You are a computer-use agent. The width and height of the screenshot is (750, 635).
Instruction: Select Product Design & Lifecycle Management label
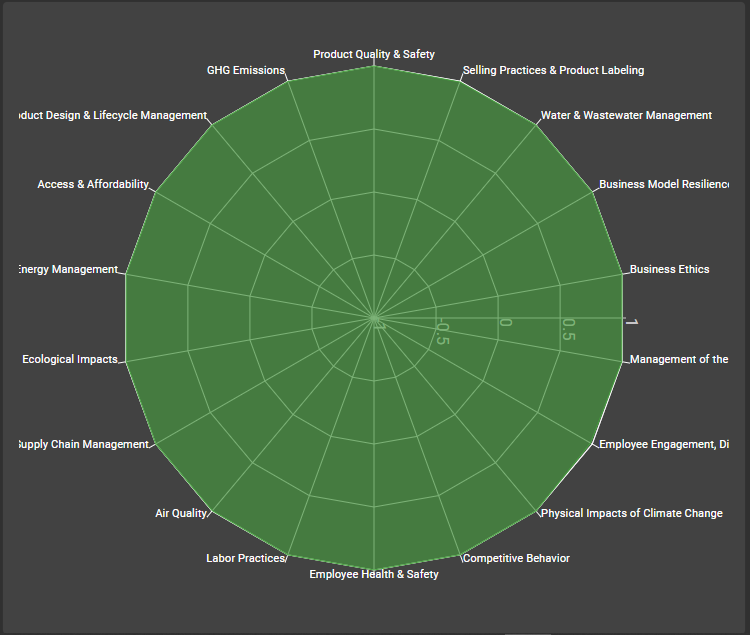(x=113, y=115)
